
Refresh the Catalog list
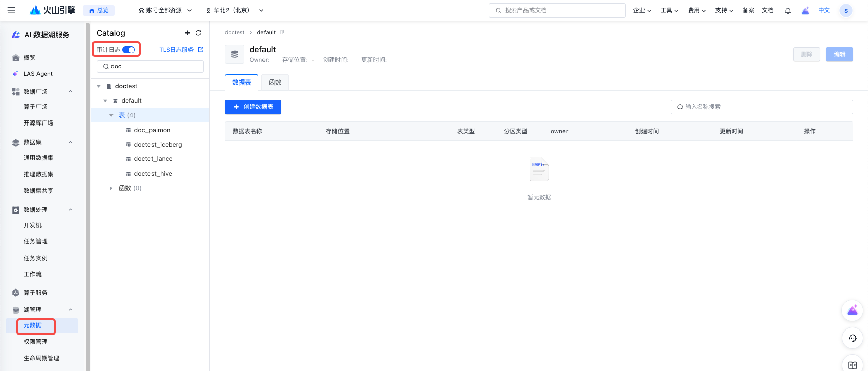[x=198, y=33]
